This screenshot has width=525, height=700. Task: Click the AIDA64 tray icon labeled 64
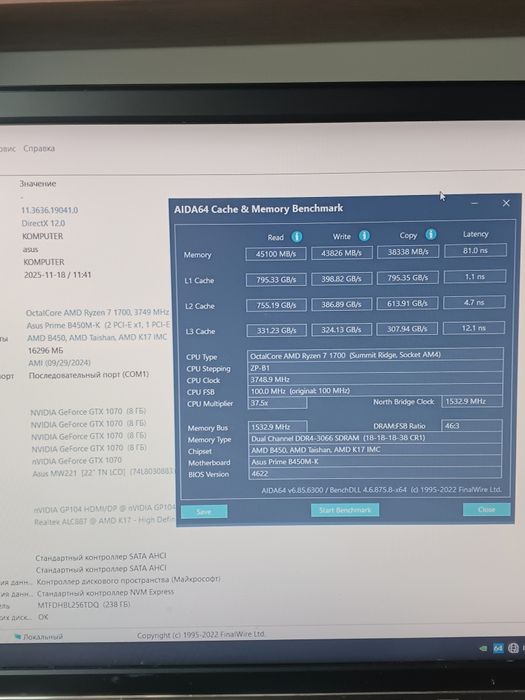point(498,648)
